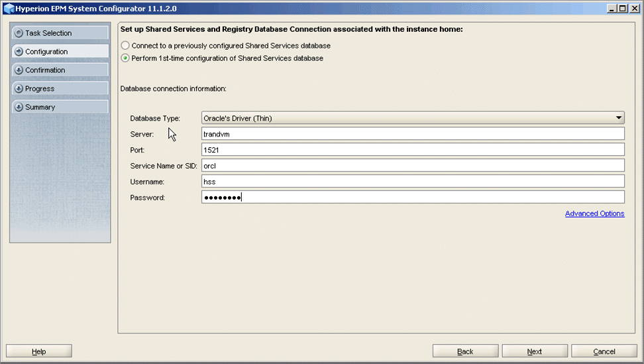This screenshot has width=644, height=364.
Task: Open the Database Type dropdown
Action: click(413, 118)
